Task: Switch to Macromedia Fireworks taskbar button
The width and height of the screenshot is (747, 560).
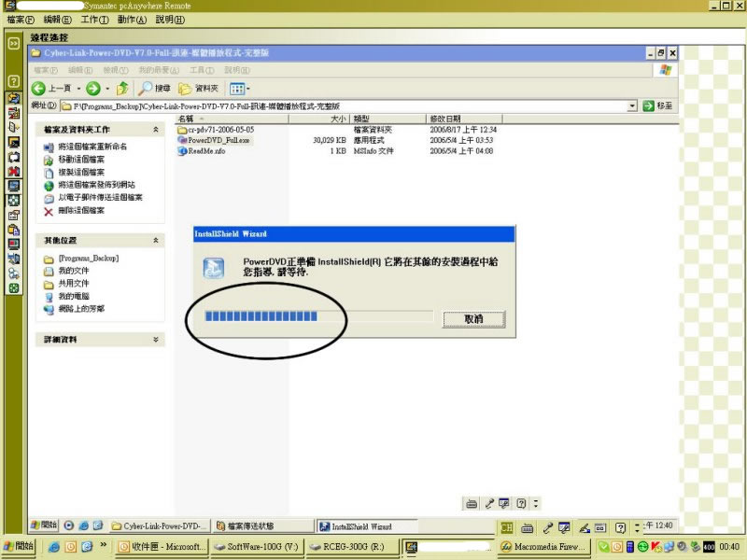Action: (x=544, y=547)
